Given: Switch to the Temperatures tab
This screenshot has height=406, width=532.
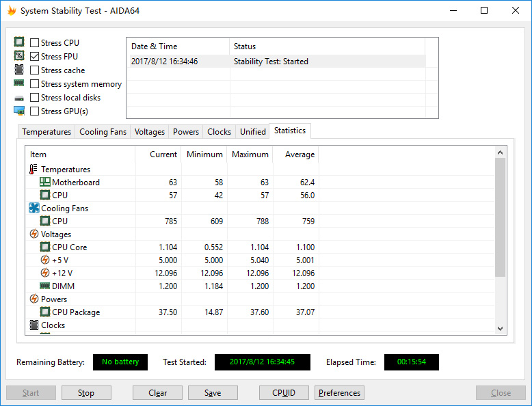Looking at the screenshot, I should (46, 132).
